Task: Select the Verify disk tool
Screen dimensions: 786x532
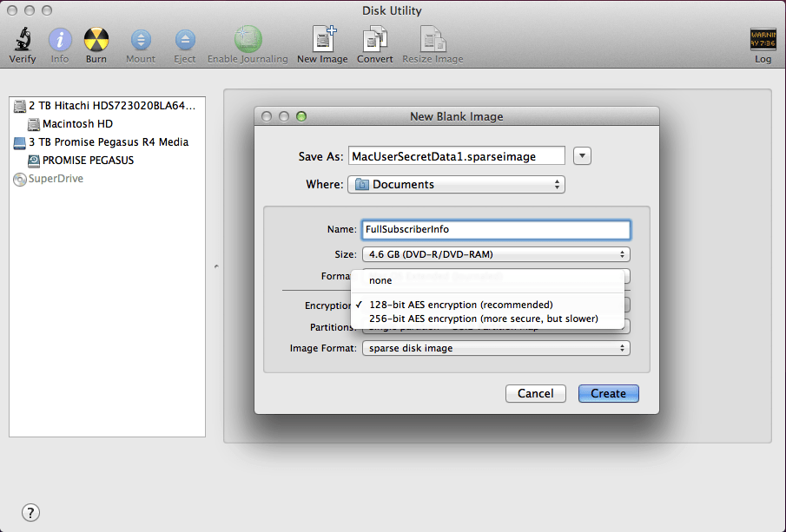Action: [x=22, y=39]
